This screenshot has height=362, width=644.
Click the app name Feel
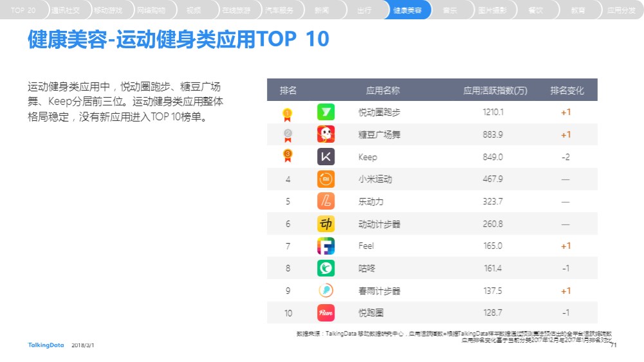[x=366, y=246]
